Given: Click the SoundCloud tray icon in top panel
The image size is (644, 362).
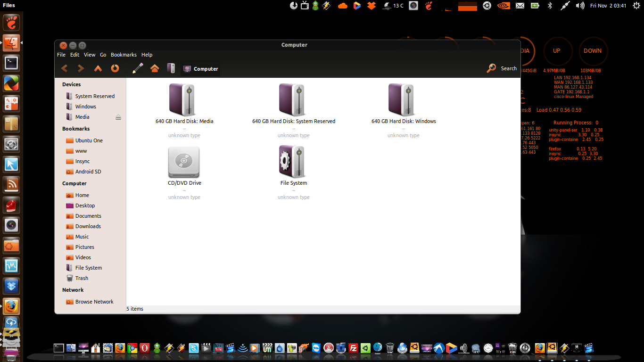Looking at the screenshot, I should tap(342, 6).
